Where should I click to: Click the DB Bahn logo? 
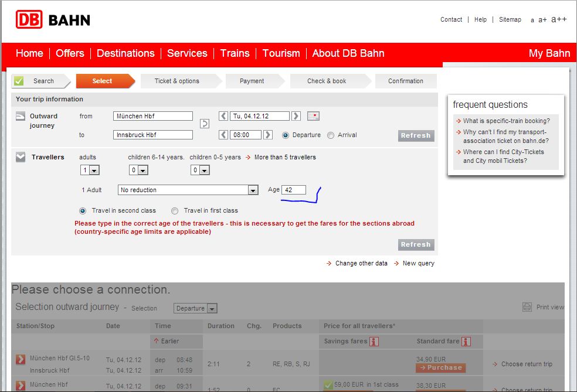(53, 19)
